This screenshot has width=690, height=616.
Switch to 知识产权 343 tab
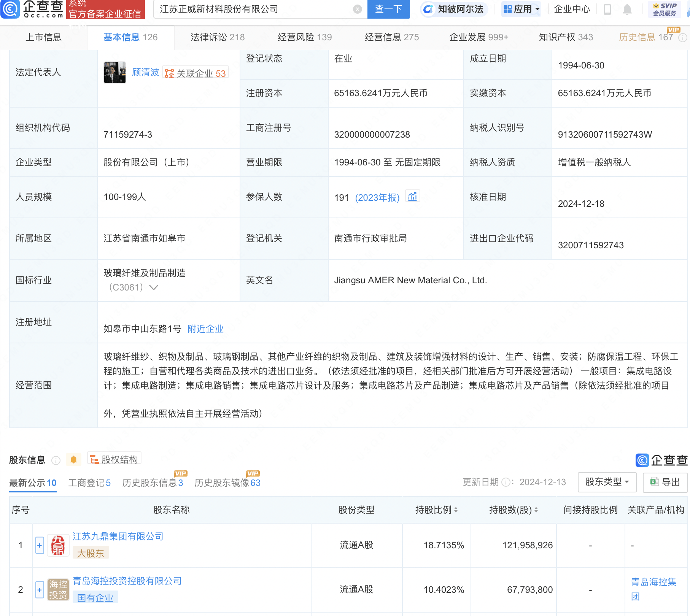click(x=566, y=37)
